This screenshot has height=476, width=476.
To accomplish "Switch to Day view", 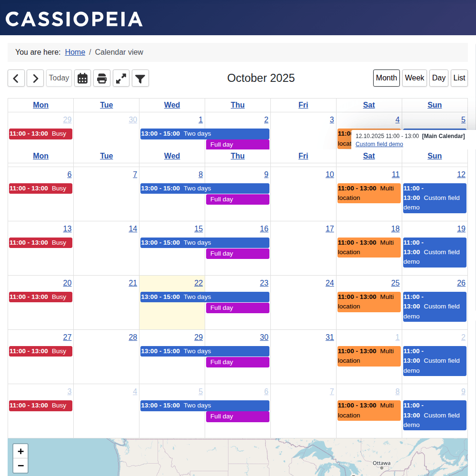I will (x=438, y=78).
